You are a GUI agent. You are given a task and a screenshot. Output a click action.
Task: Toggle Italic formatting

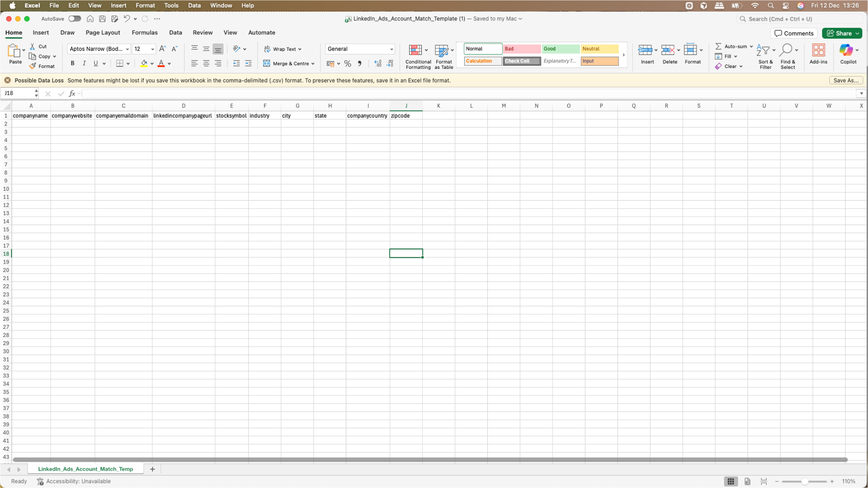[84, 63]
